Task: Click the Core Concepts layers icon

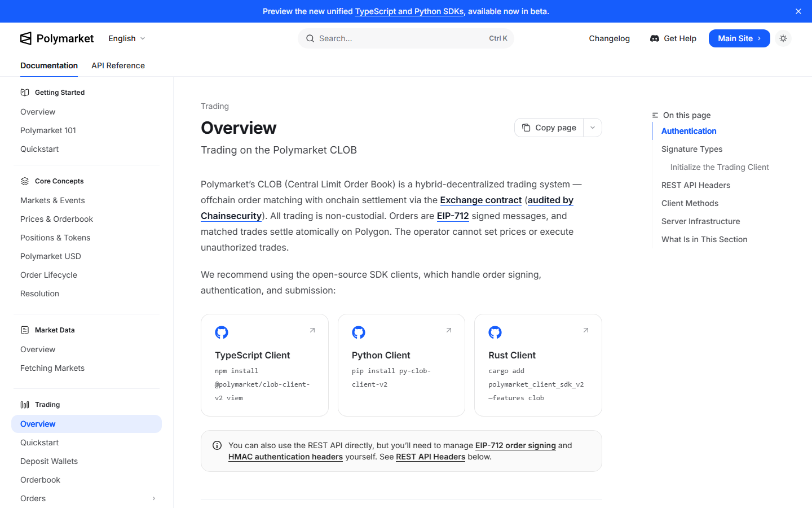Action: 25,181
